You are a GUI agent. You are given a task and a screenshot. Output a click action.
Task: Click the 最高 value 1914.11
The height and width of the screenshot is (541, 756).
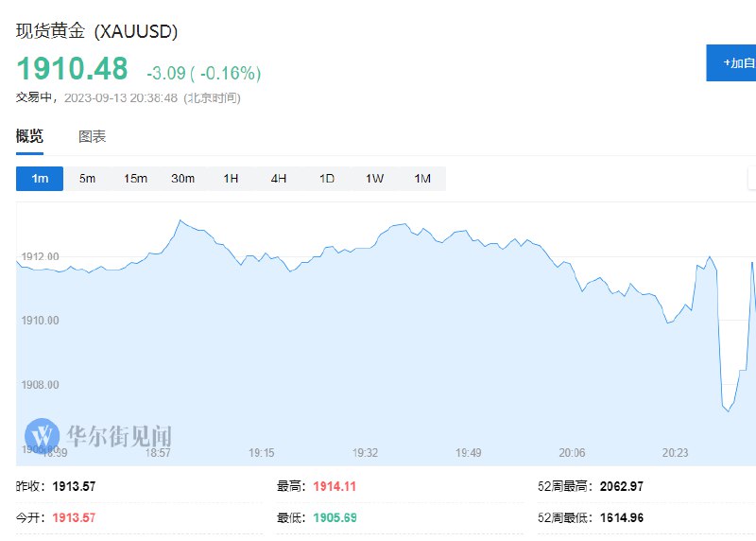(335, 486)
